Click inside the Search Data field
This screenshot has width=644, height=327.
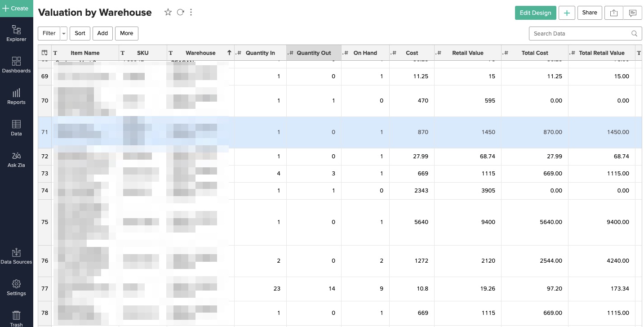click(x=580, y=33)
